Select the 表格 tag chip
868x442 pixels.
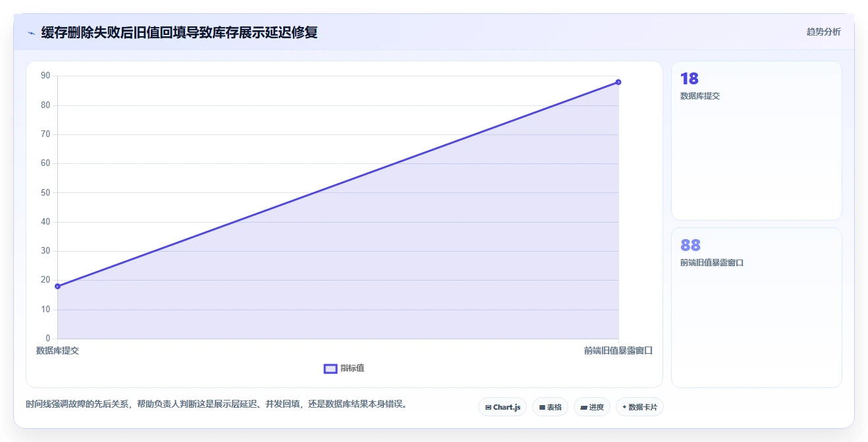[550, 407]
